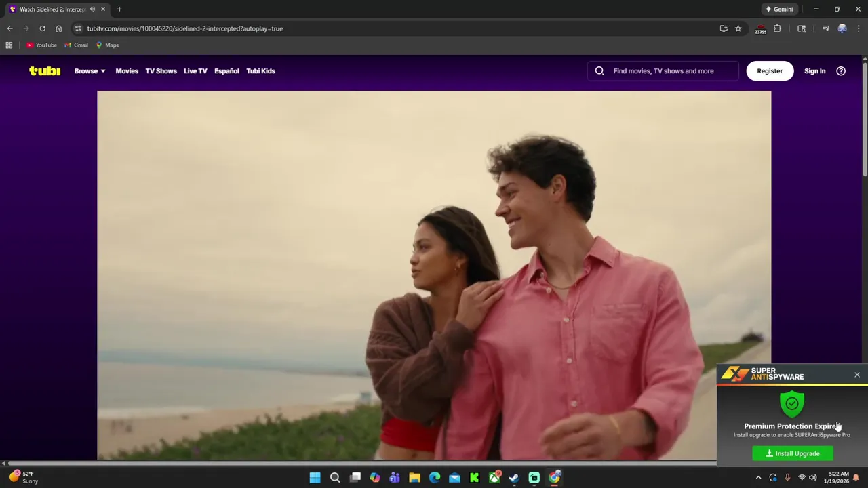Focus the Find movies search field
The image size is (868, 488).
click(x=663, y=70)
